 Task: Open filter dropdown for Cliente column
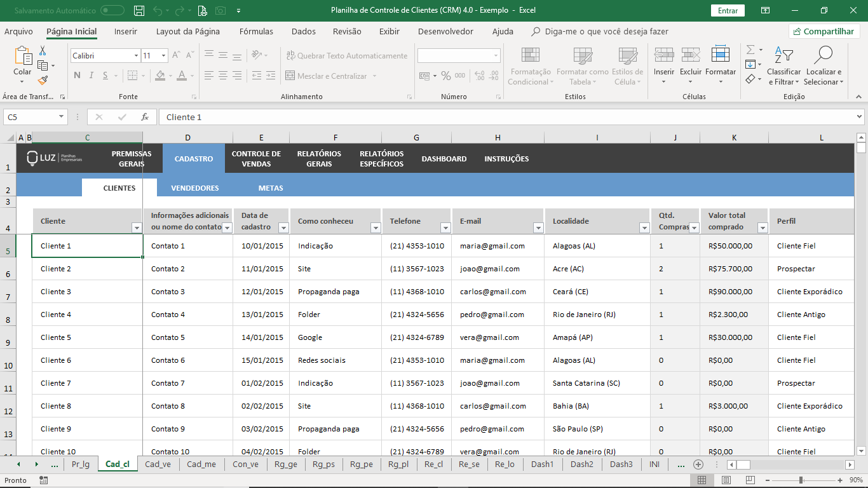[137, 227]
